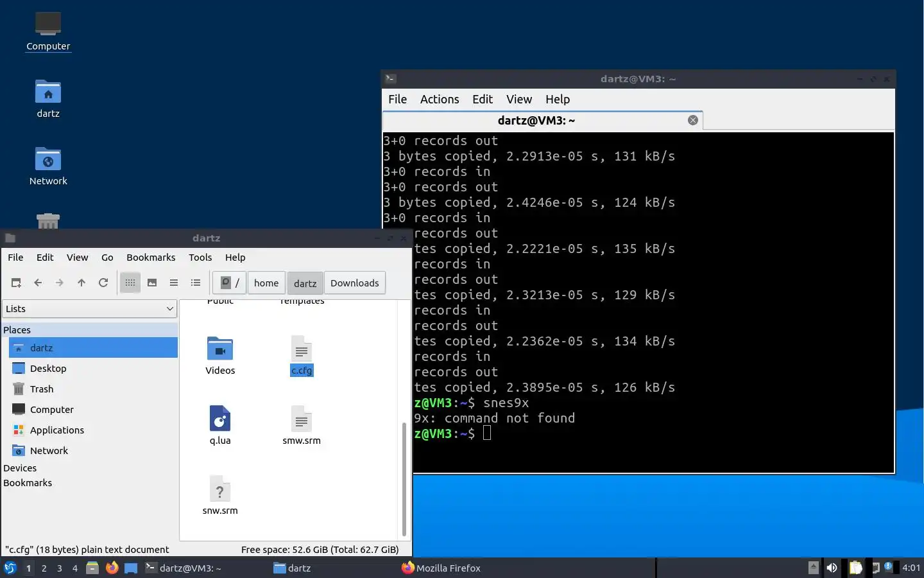Open the Tools menu
Screen dimensions: 924x578
tap(200, 258)
